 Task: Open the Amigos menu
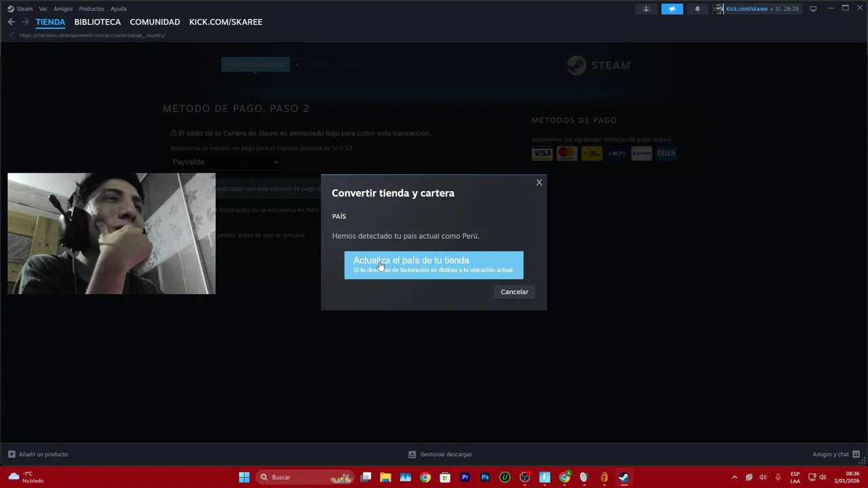(x=63, y=9)
